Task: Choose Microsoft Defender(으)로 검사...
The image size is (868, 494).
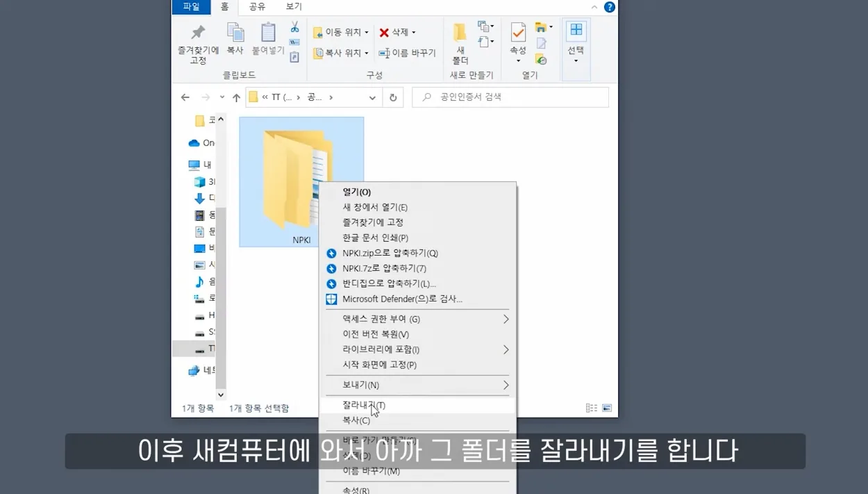Action: 417,299
